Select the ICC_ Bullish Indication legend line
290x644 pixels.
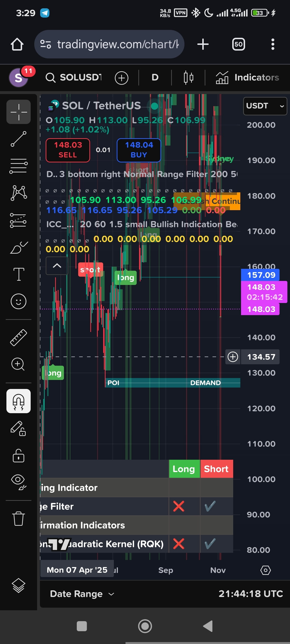[x=142, y=224]
